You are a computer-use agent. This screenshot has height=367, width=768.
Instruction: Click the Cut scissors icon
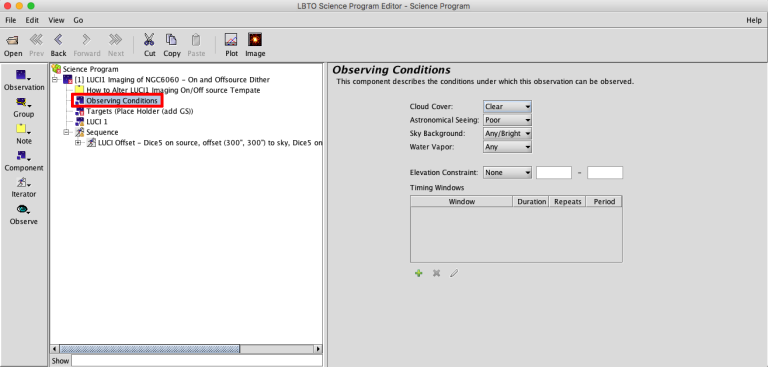[x=149, y=40]
